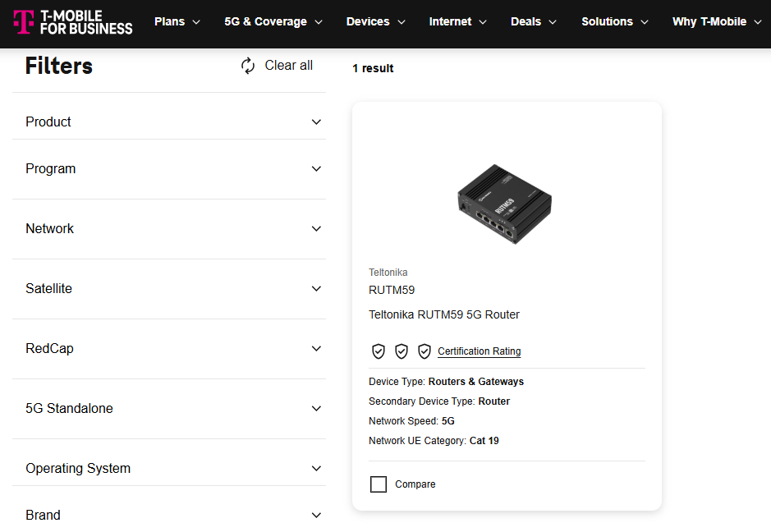Click the Clear all refresh icon

point(248,66)
